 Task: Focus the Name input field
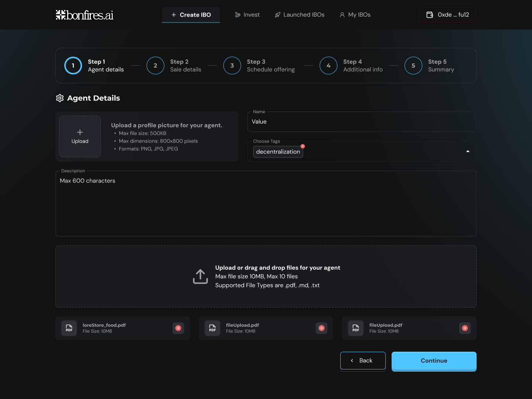(x=362, y=122)
